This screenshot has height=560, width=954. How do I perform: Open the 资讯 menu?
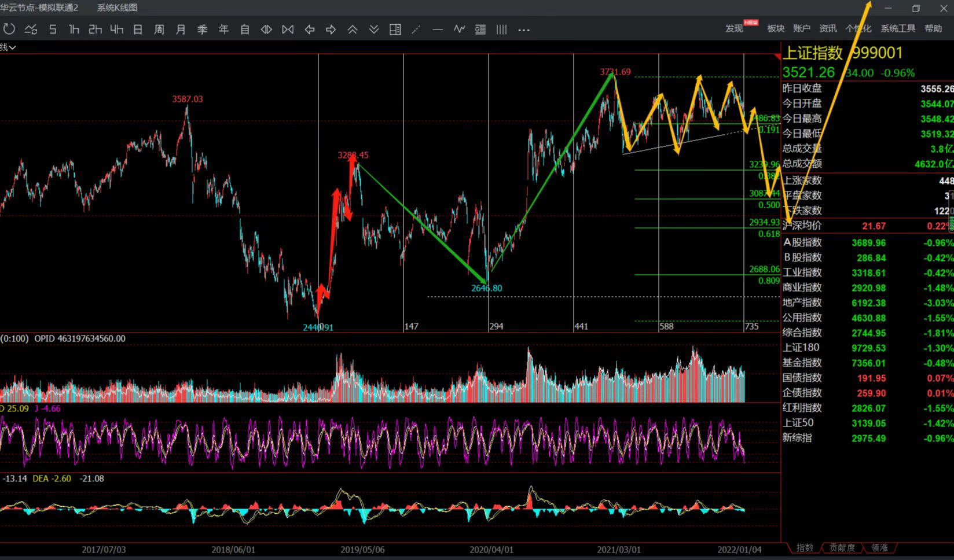point(828,28)
